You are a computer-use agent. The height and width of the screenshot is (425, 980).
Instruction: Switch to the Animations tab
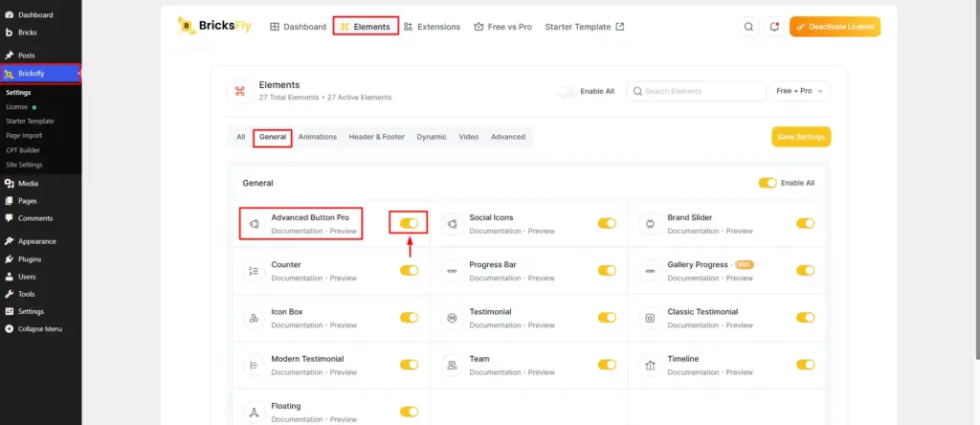[318, 137]
